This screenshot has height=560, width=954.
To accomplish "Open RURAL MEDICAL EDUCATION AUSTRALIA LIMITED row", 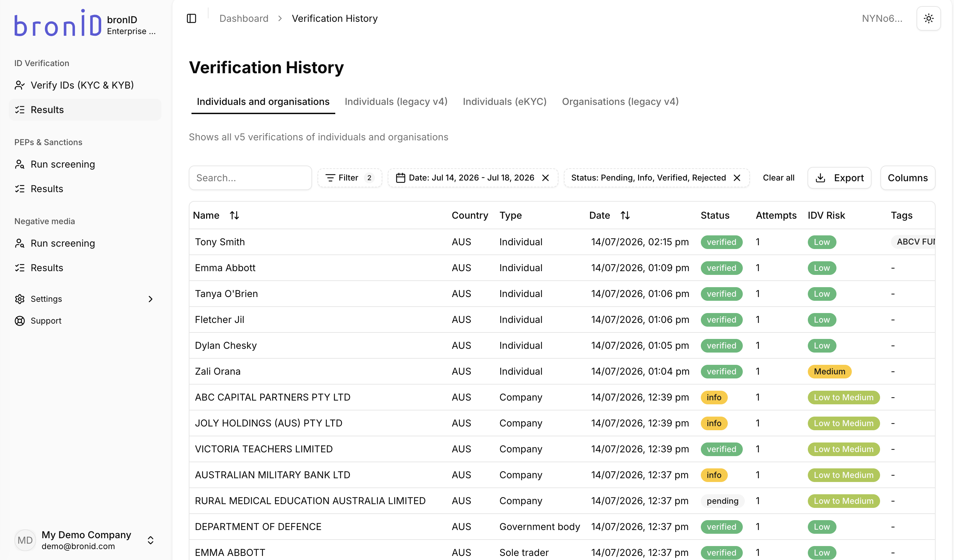I will 562,501.
